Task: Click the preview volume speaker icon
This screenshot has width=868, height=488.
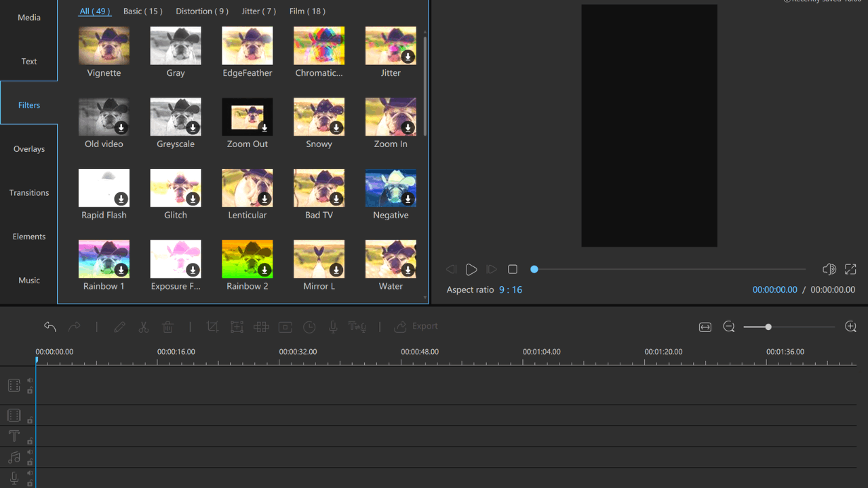Action: [x=829, y=270]
